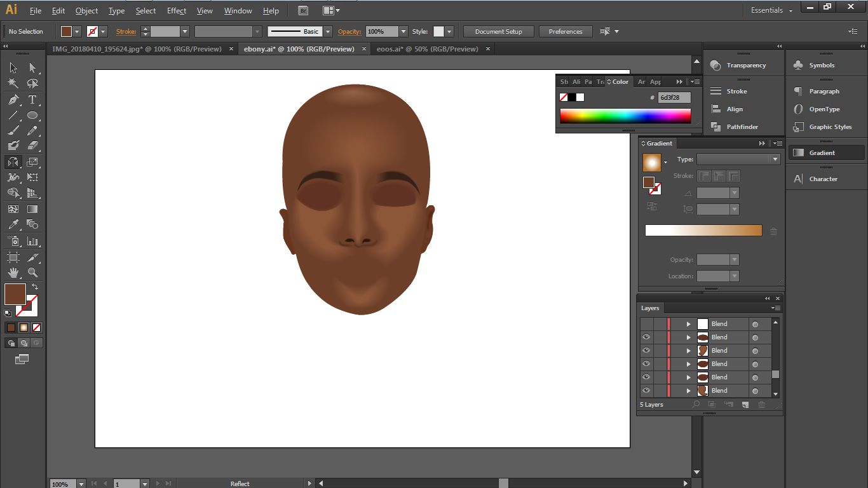Switch to eoos.ai document tab

427,49
